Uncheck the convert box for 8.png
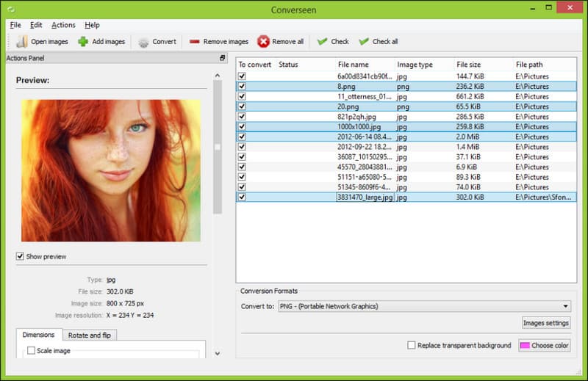588x381 pixels. click(x=242, y=86)
